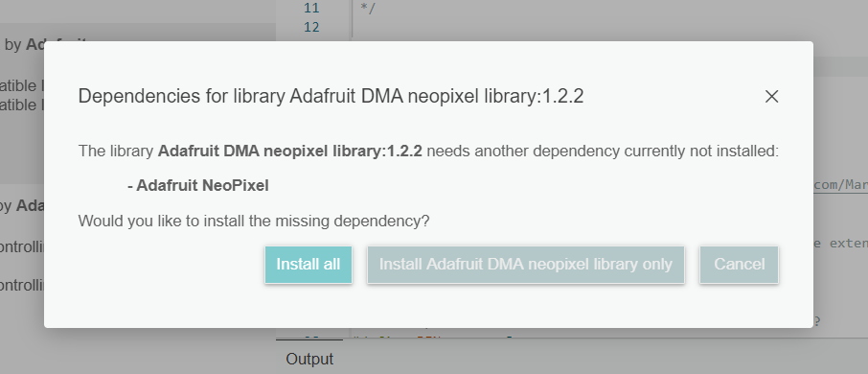Select line number 12 in the editor gutter
Screen dimensions: 868x374
click(311, 27)
